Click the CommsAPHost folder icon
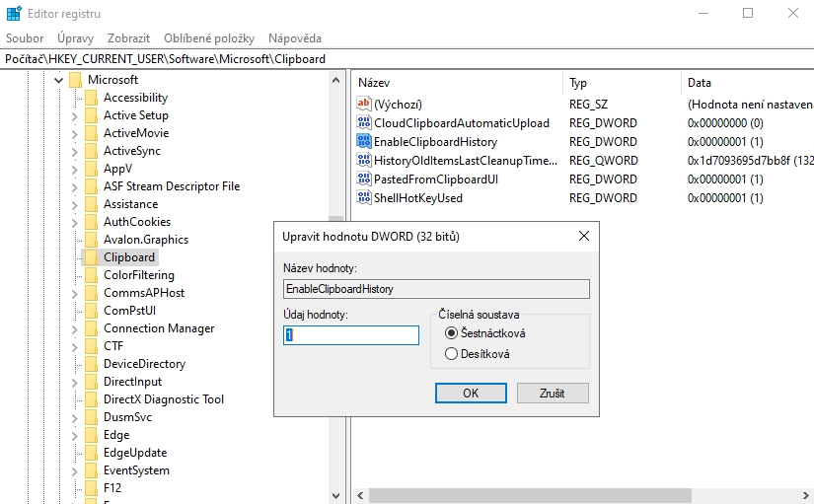814x504 pixels. point(91,293)
